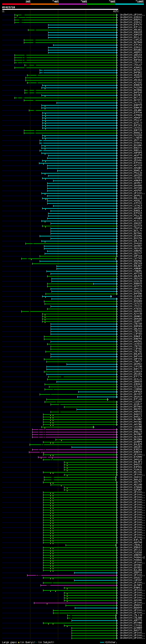Viewport: 146px width, 644px height.
Task: Click the red ~20% identity legend bar
Action: click(x=16, y=4)
